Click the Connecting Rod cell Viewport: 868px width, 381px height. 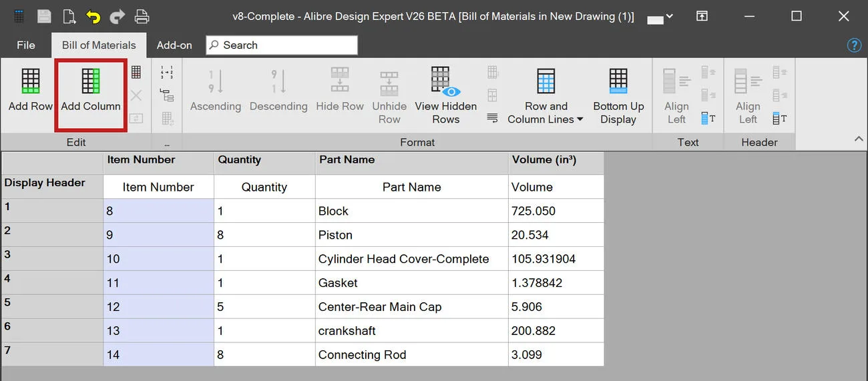412,354
